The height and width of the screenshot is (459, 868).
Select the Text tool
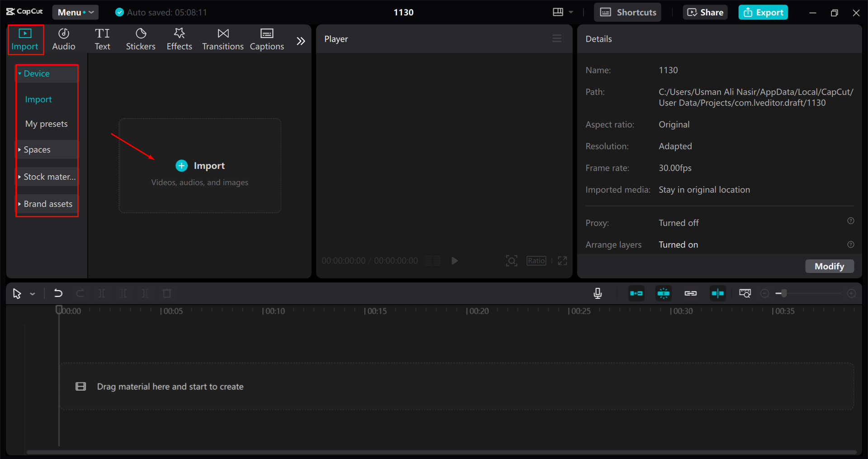102,38
